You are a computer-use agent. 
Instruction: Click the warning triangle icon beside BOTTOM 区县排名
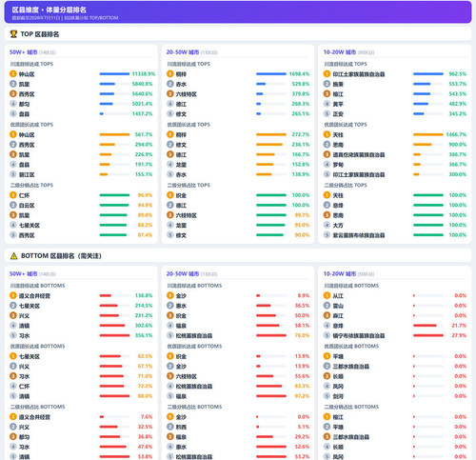pos(13,256)
